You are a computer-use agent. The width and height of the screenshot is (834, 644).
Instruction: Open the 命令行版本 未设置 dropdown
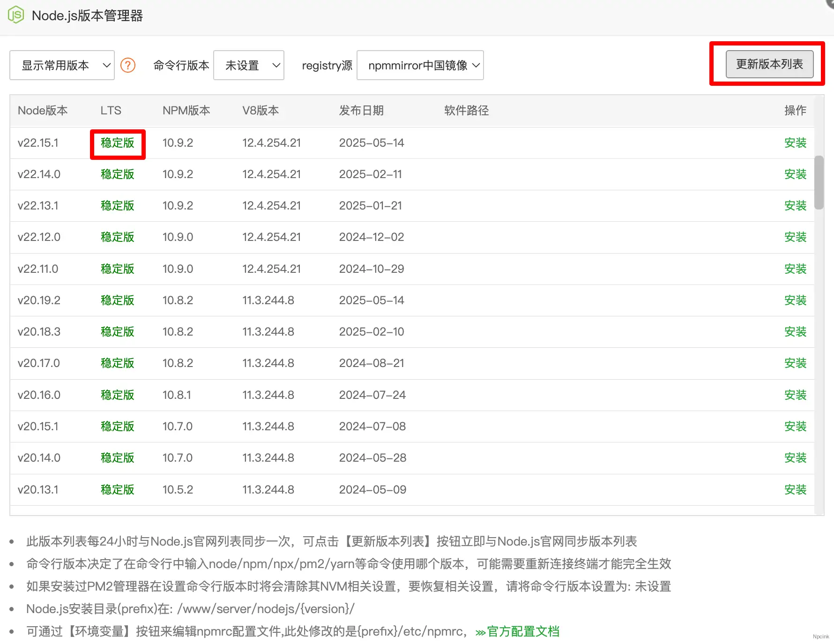249,65
